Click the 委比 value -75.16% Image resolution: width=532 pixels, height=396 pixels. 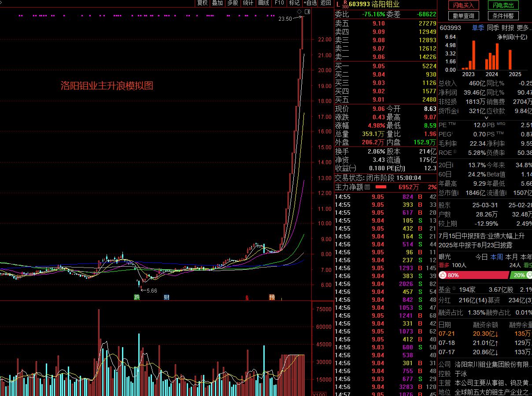tap(373, 14)
